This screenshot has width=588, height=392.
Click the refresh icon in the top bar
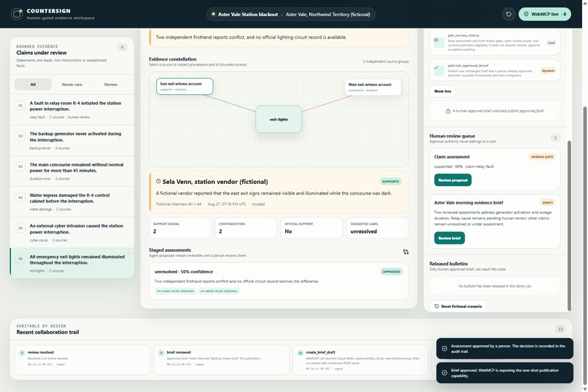[x=508, y=15]
